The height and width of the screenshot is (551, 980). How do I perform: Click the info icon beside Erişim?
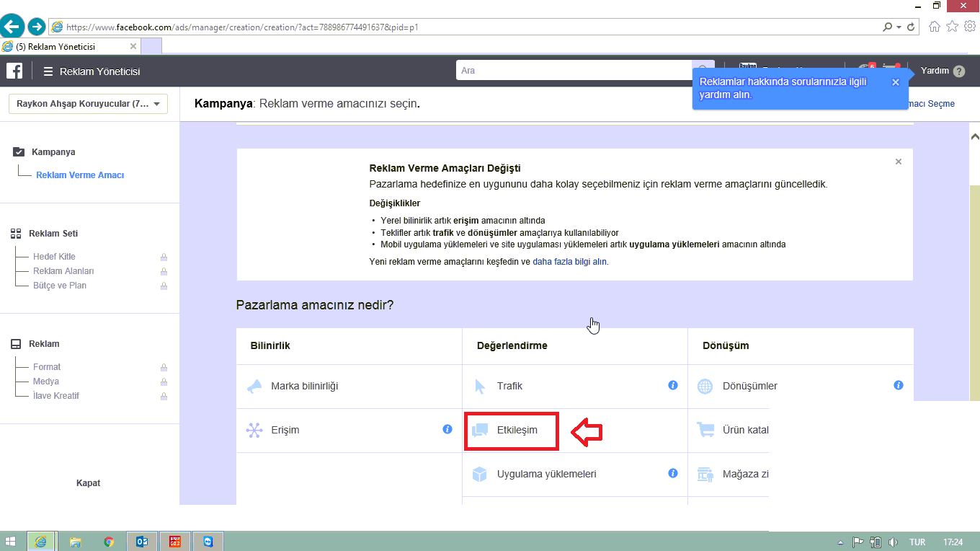(x=447, y=429)
